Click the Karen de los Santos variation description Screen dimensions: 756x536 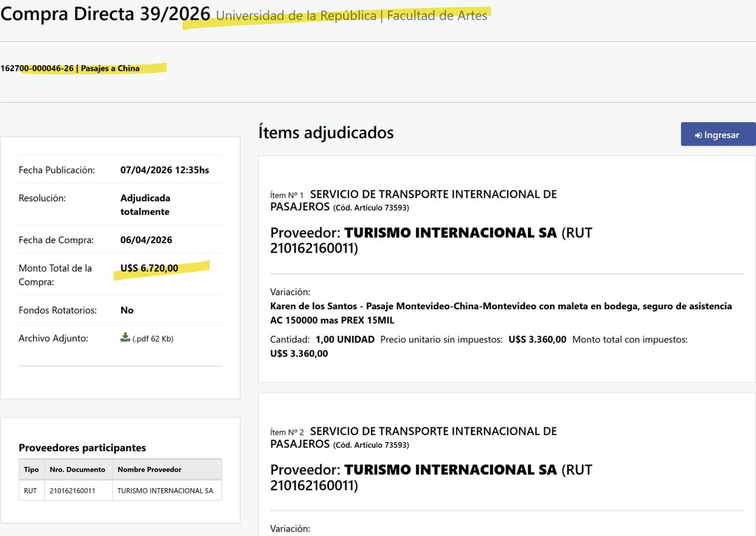coord(501,313)
